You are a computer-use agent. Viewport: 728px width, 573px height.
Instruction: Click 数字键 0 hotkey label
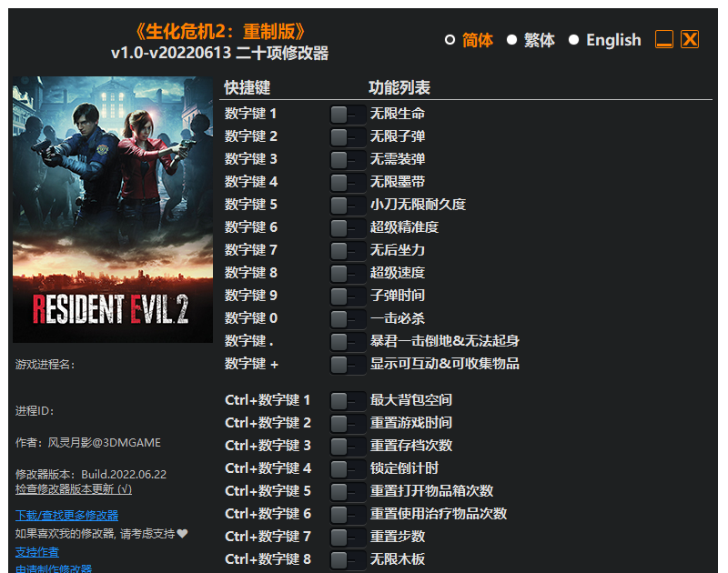tap(251, 318)
